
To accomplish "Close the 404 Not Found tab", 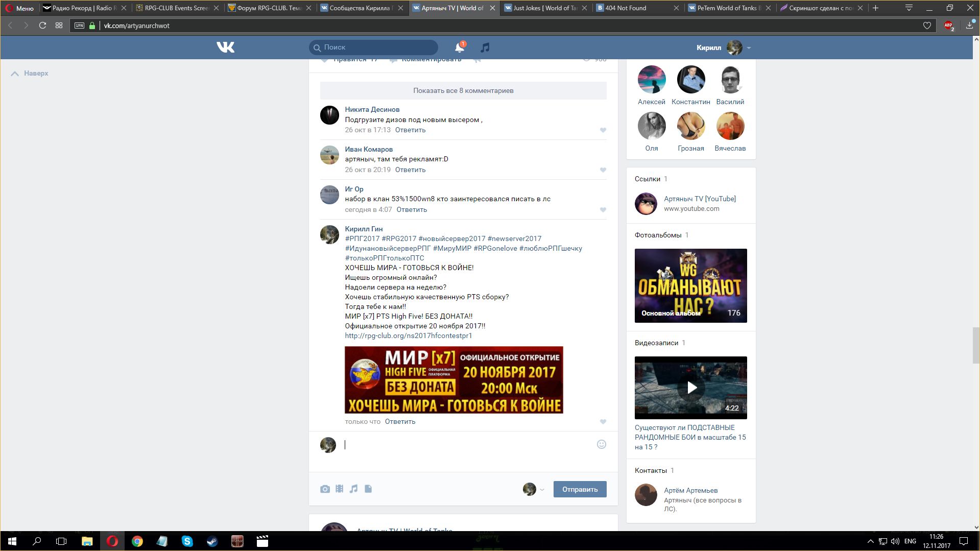I will [x=676, y=8].
